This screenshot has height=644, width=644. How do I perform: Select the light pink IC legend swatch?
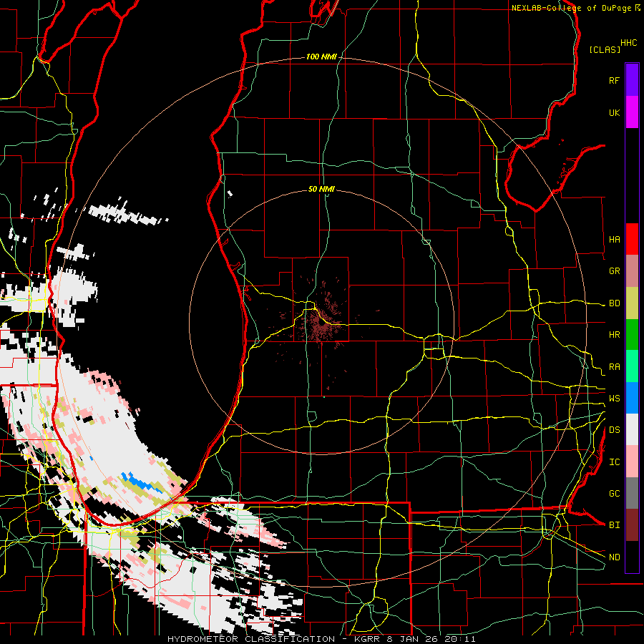point(632,462)
